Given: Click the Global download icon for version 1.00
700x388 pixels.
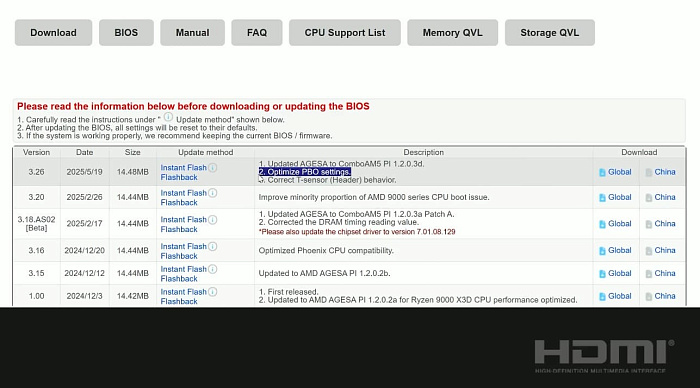Looking at the screenshot, I should [x=602, y=296].
